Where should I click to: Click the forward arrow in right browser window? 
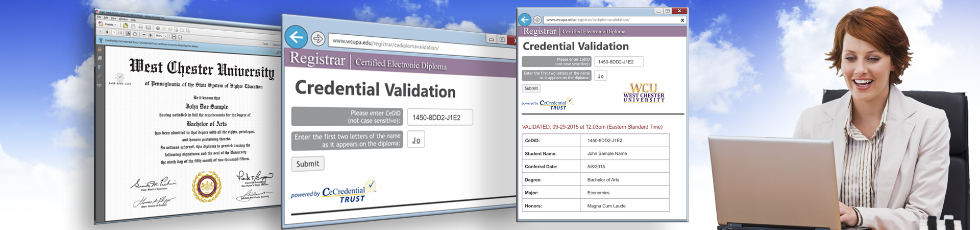(x=537, y=20)
